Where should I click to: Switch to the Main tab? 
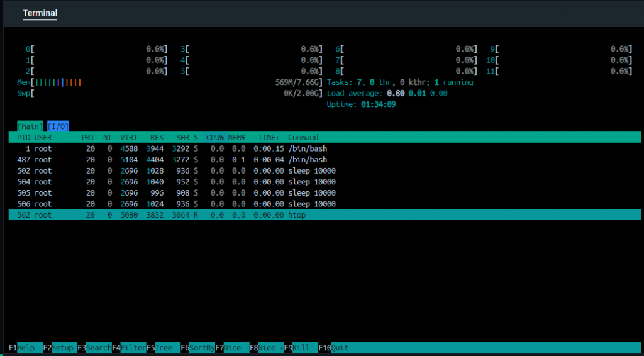tap(30, 126)
